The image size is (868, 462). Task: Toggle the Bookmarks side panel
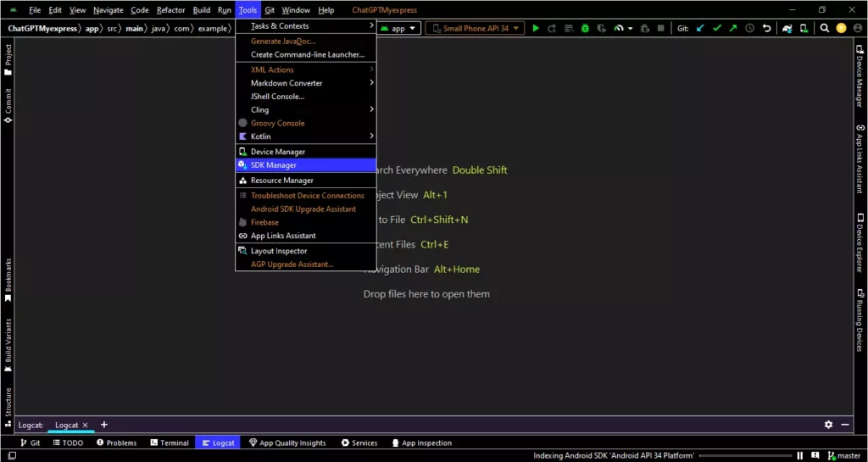8,280
